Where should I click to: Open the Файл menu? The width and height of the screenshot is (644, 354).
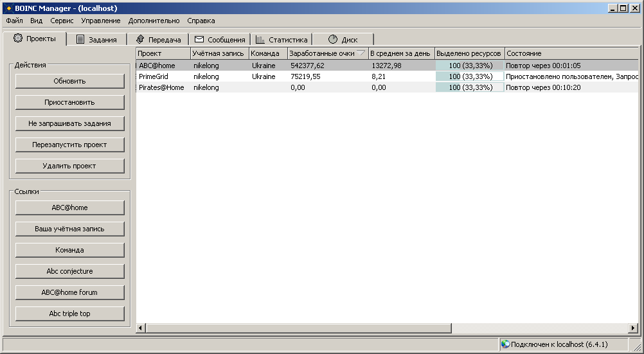14,21
